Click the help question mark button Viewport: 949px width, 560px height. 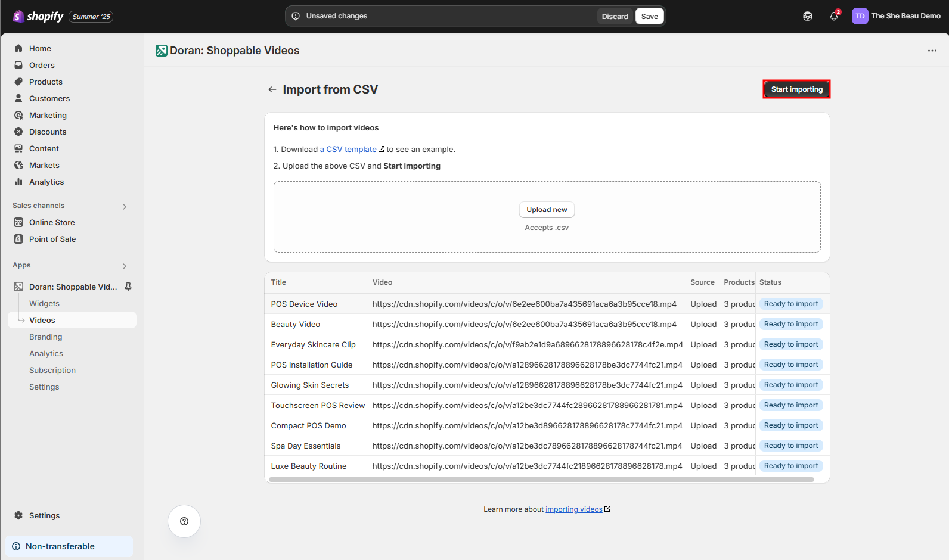click(x=184, y=521)
